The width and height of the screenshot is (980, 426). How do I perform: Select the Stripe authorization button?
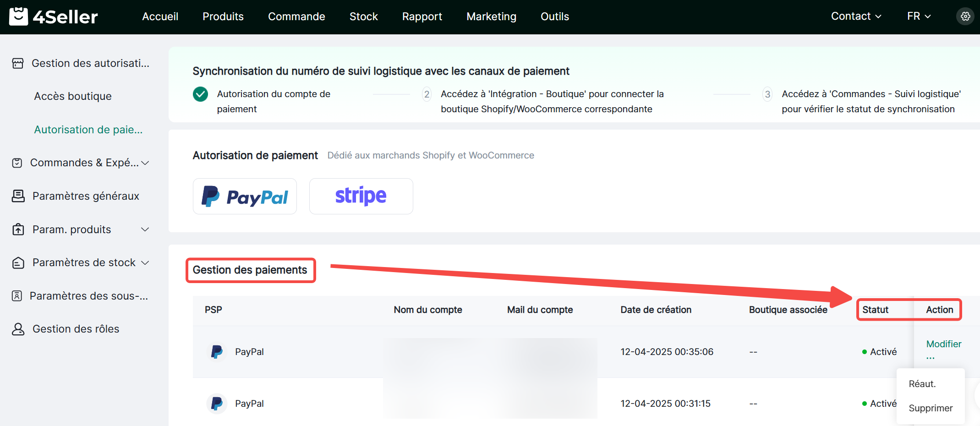point(361,197)
